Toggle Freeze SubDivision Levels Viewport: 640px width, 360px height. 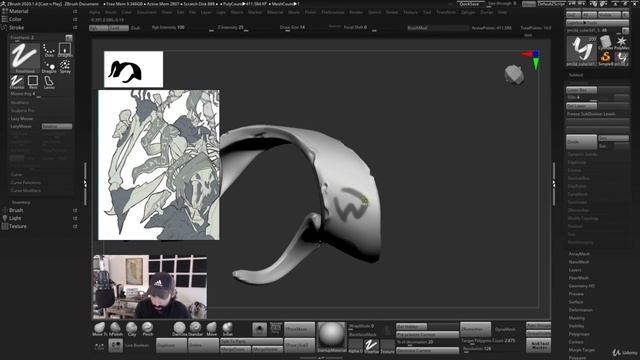[591, 114]
